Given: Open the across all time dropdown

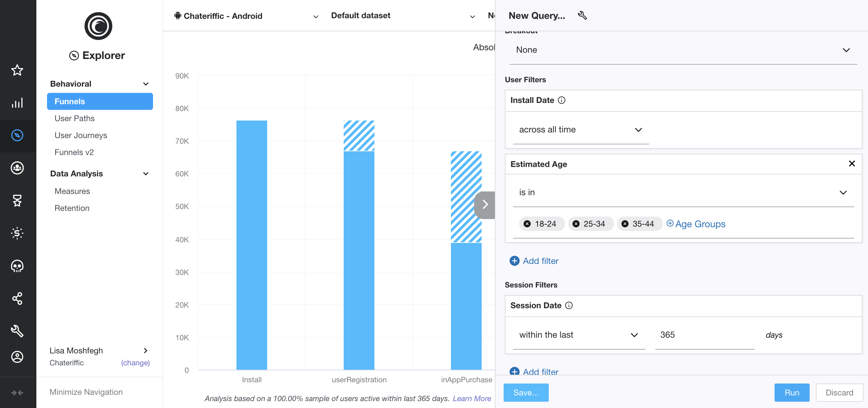Looking at the screenshot, I should (580, 130).
